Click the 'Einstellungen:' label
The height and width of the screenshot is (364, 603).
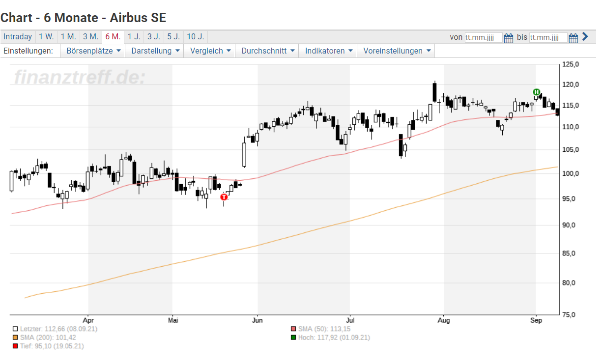point(28,51)
